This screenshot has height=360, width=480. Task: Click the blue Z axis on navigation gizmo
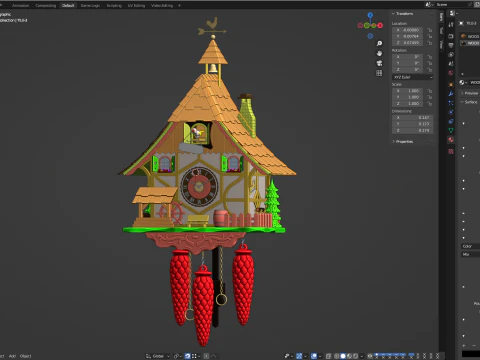(x=370, y=15)
